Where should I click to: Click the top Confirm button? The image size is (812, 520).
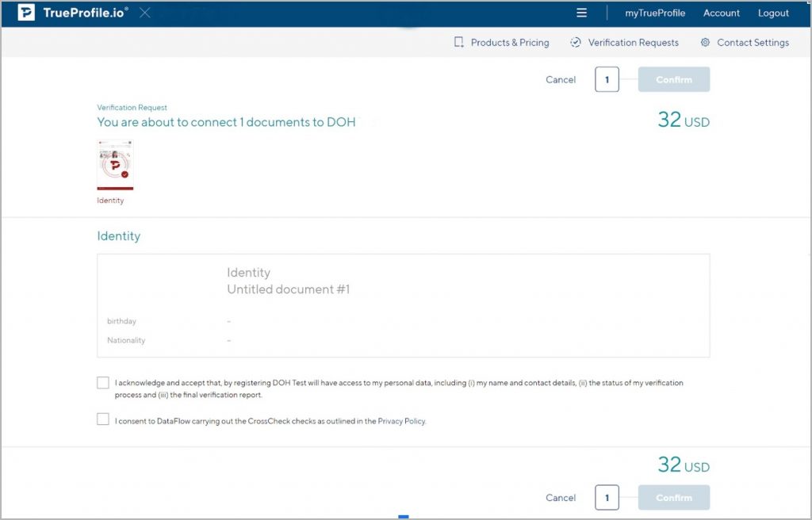tap(674, 80)
